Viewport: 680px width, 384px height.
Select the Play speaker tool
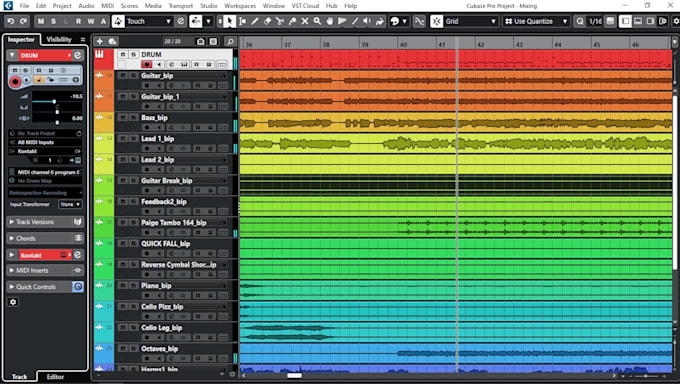click(x=367, y=21)
